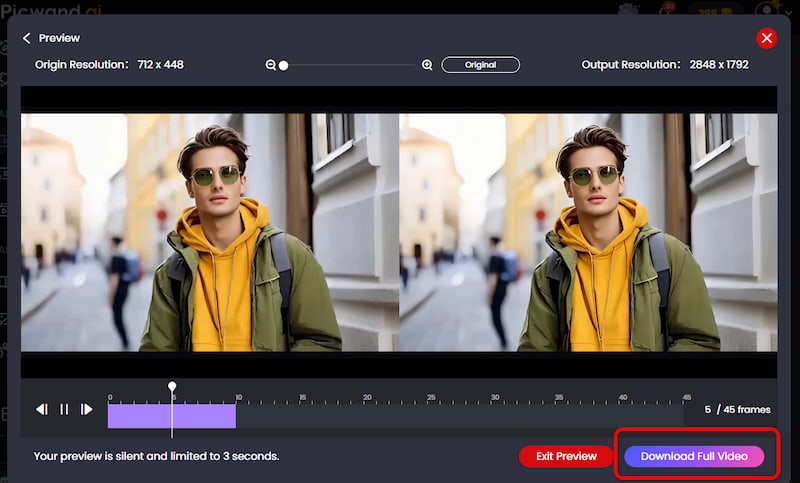Click the enhanced video frame on right
The image size is (800, 483).
[x=588, y=232]
